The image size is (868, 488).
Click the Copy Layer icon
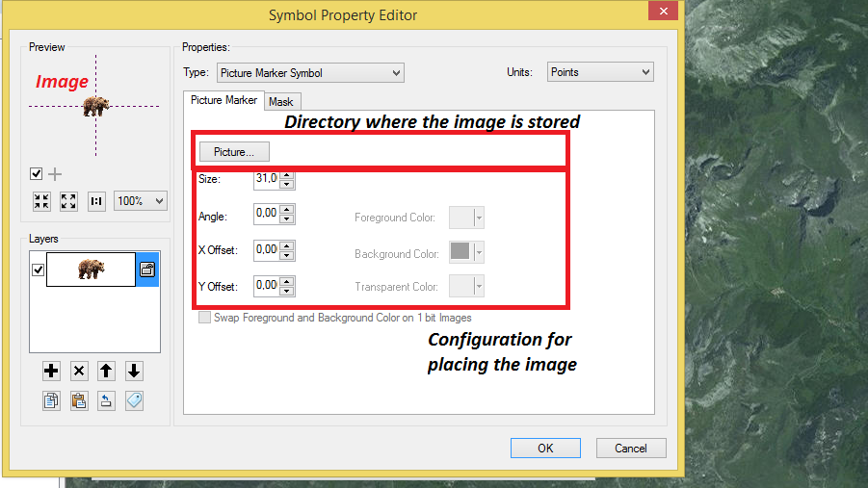pyautogui.click(x=51, y=400)
